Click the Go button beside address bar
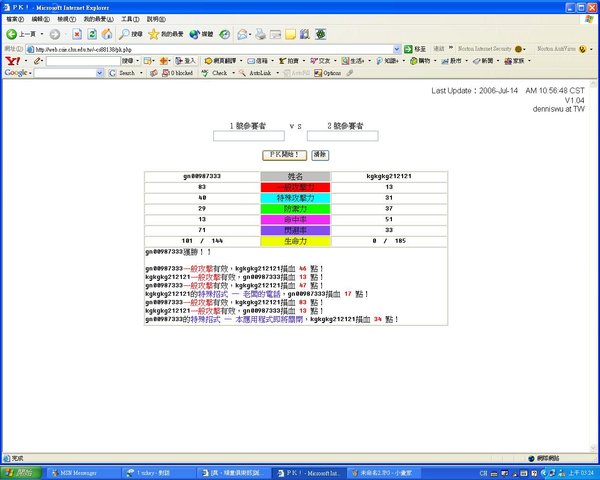The width and height of the screenshot is (600, 480). click(415, 49)
